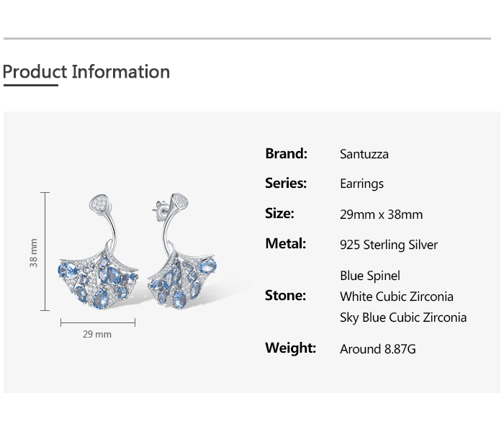The height and width of the screenshot is (429, 504).
Task: Open the Santuzza brand name
Action: (364, 154)
